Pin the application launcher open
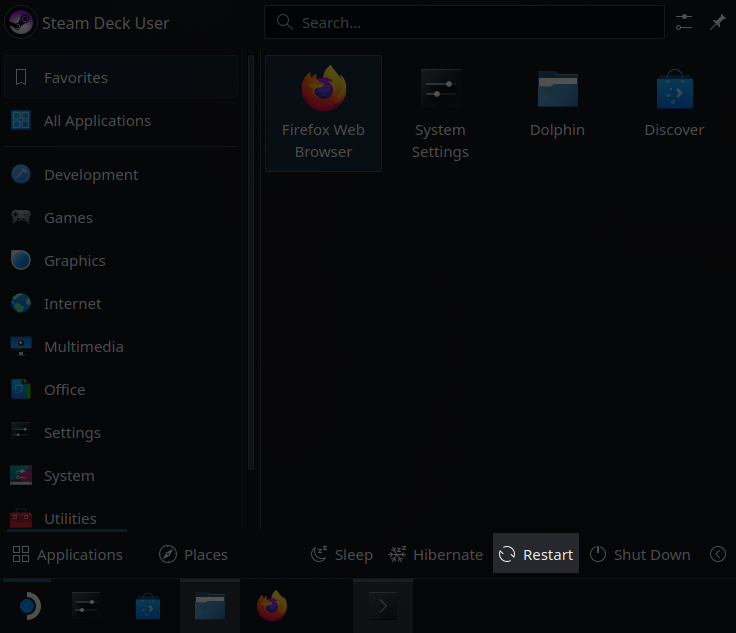736x633 pixels. (x=717, y=22)
